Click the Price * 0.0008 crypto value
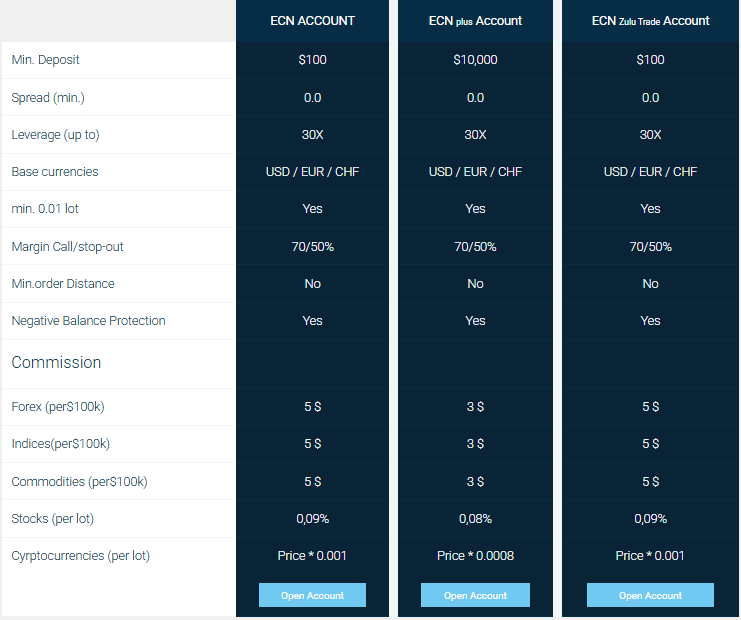This screenshot has width=741, height=620. (x=475, y=555)
